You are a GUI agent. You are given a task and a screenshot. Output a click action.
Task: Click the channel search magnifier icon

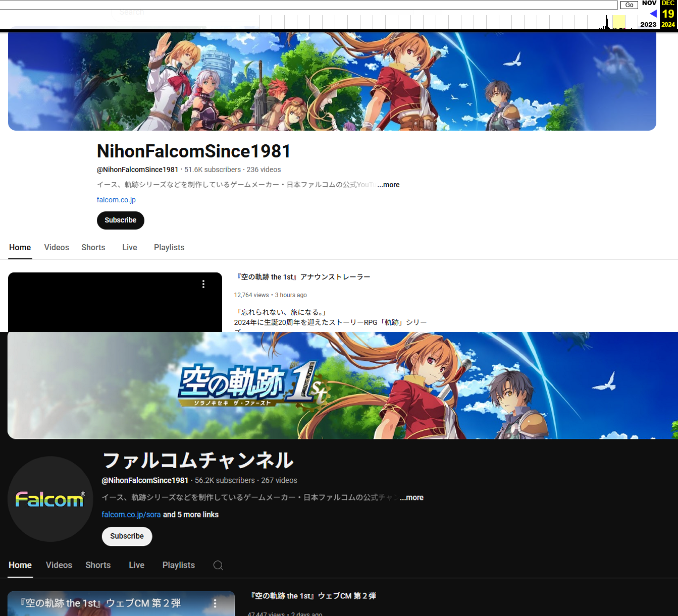tap(218, 565)
